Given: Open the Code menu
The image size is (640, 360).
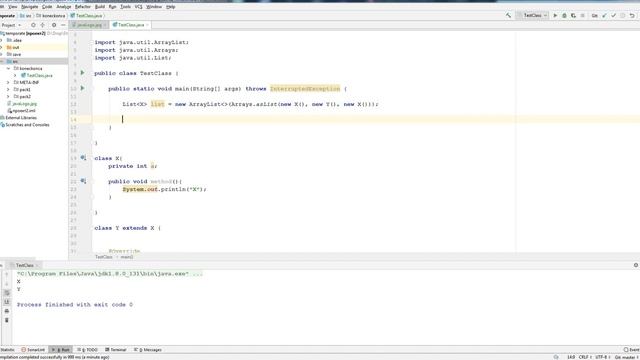Looking at the screenshot, I should (47, 7).
